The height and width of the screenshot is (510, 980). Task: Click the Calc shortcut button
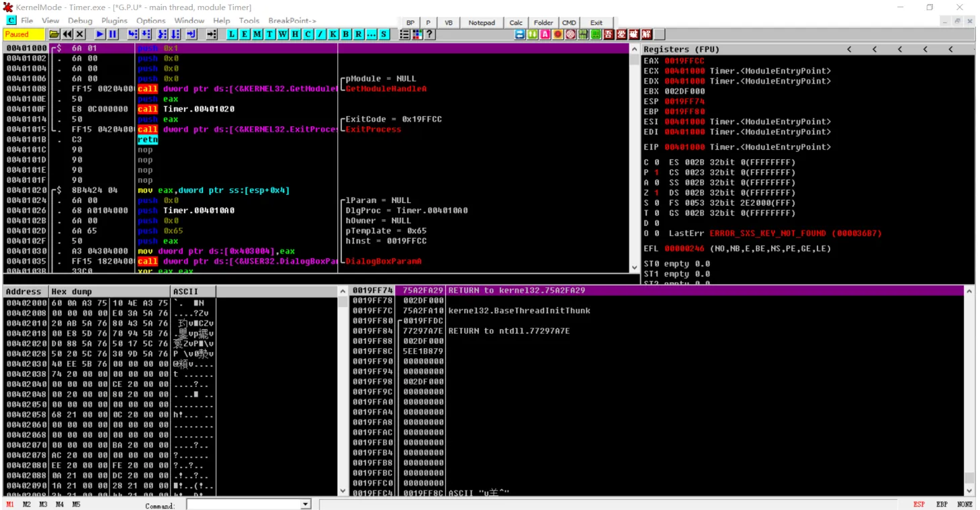pyautogui.click(x=516, y=22)
